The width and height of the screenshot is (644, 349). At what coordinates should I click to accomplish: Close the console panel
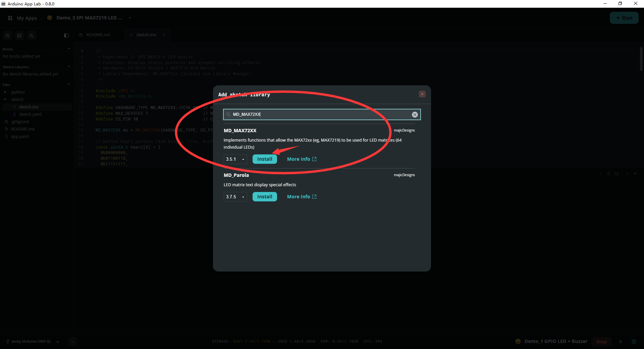pyautogui.click(x=635, y=173)
